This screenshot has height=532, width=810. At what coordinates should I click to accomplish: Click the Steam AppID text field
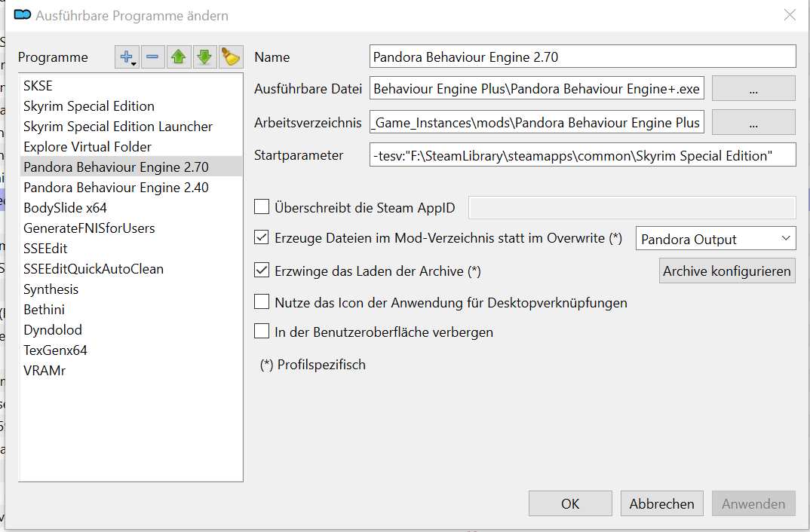[632, 207]
